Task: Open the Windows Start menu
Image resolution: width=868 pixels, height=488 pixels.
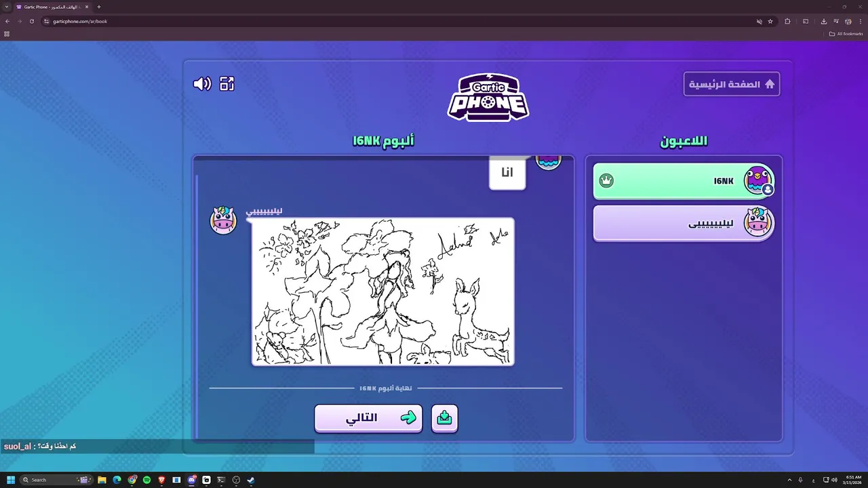Action: tap(11, 480)
